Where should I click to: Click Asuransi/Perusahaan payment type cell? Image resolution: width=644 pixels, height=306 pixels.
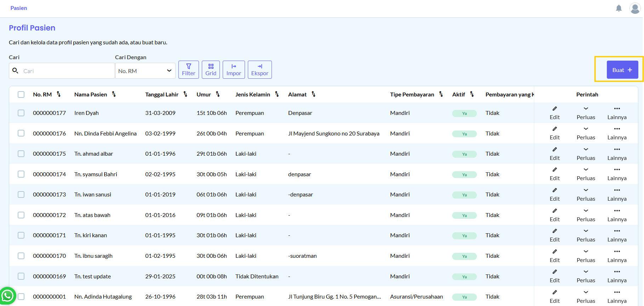[x=416, y=297]
